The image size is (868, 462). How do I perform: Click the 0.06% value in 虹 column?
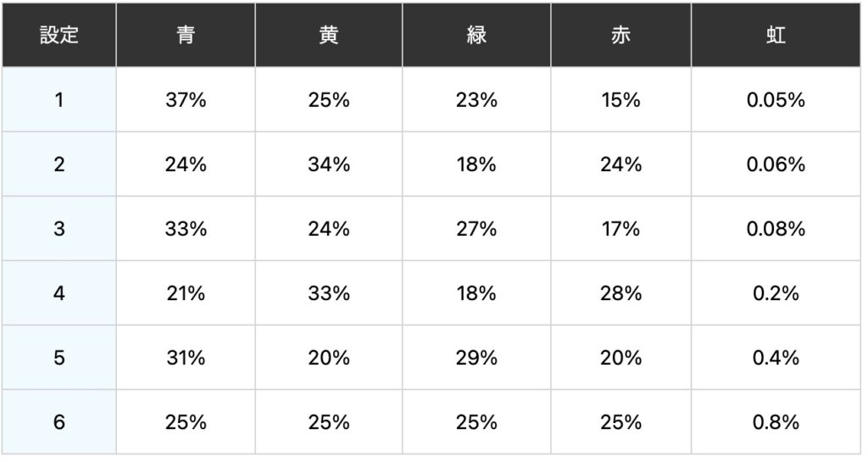776,164
